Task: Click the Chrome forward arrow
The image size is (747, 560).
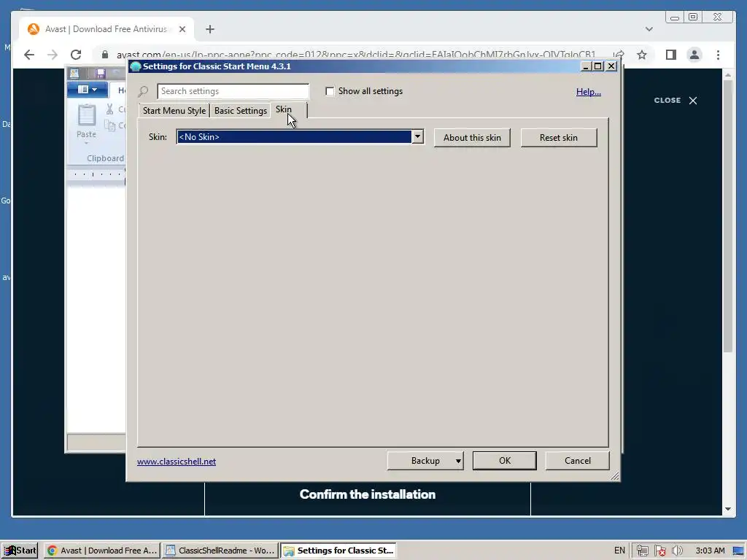Action: [53, 55]
